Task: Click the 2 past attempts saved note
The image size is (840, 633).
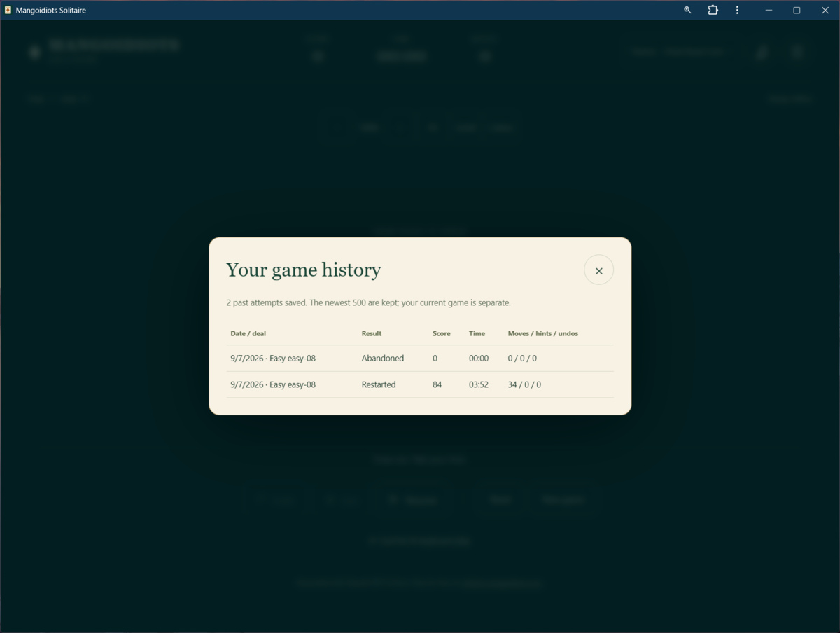Action: click(368, 303)
